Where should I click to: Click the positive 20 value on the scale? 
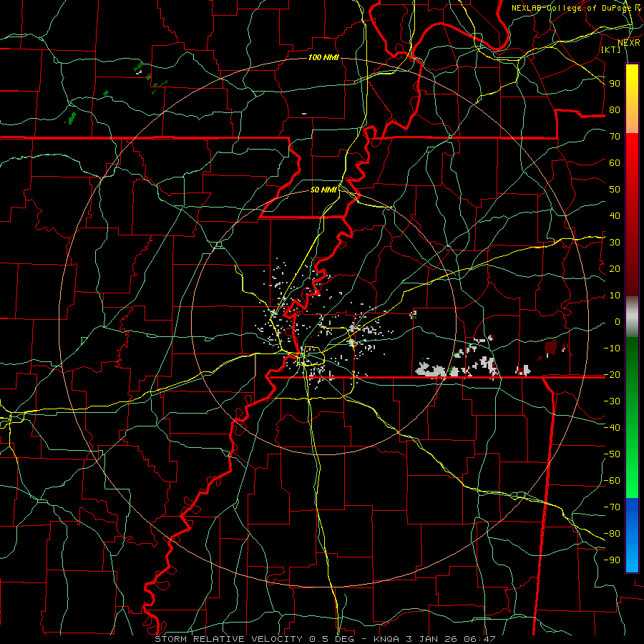tap(615, 269)
